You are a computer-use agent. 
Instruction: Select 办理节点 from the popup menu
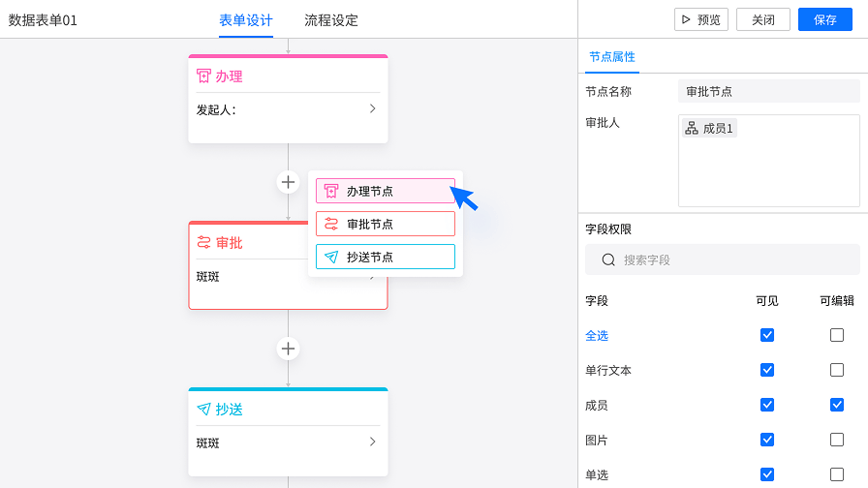pyautogui.click(x=386, y=191)
